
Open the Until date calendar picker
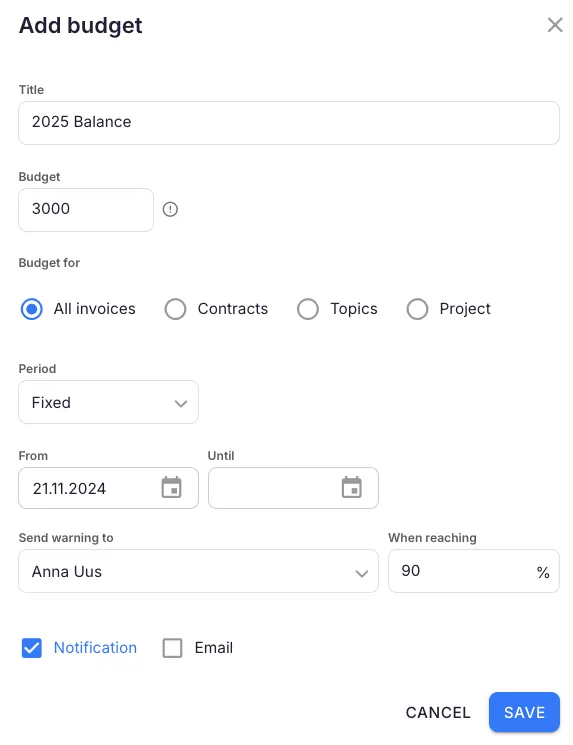tap(352, 487)
